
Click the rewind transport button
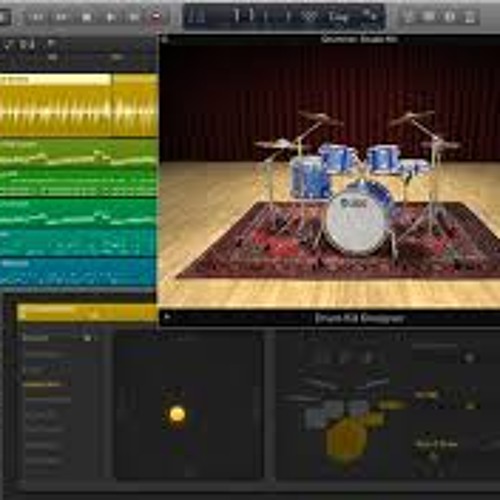coord(37,16)
